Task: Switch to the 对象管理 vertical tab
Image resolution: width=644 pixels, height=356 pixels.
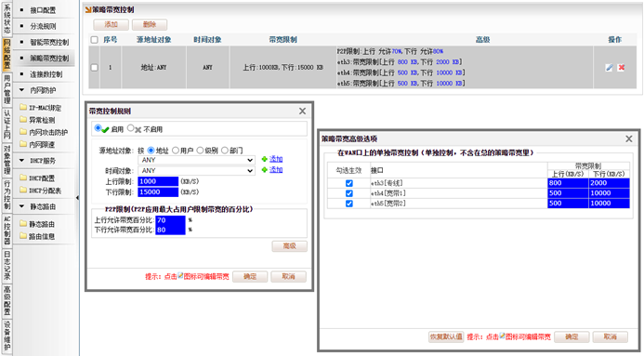Action: 7,159
